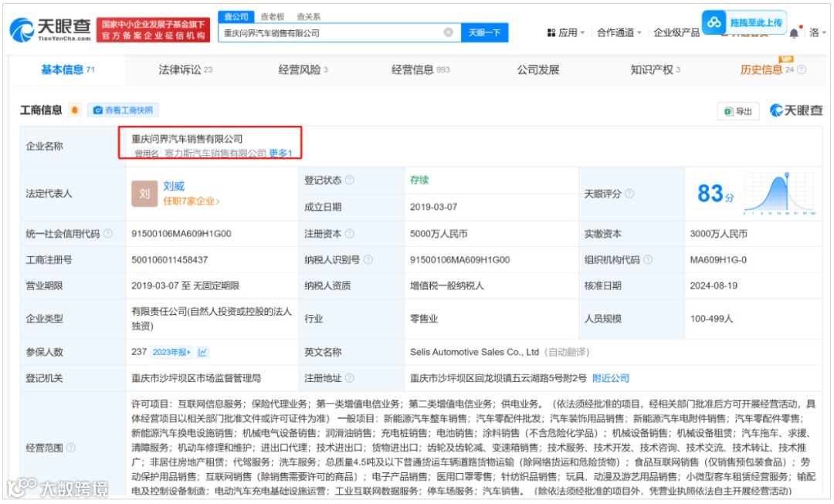The image size is (834, 504).
Task: Click registration number 500106011458437
Action: [170, 259]
